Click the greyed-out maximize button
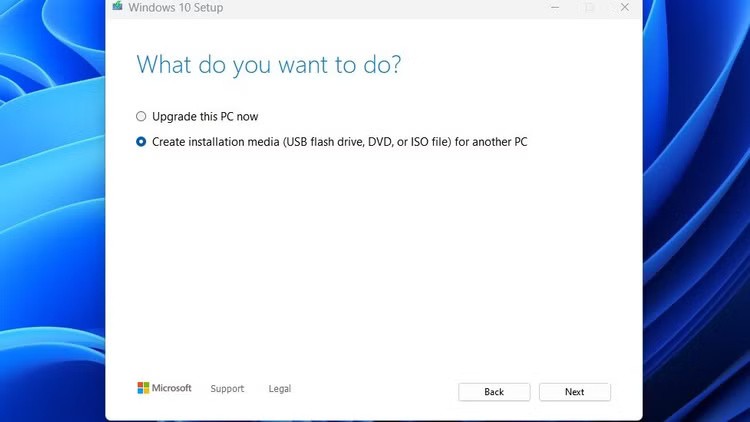 (590, 7)
